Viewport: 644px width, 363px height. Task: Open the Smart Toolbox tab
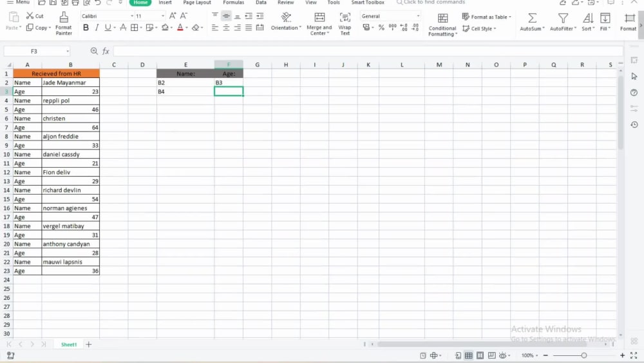[x=368, y=3]
